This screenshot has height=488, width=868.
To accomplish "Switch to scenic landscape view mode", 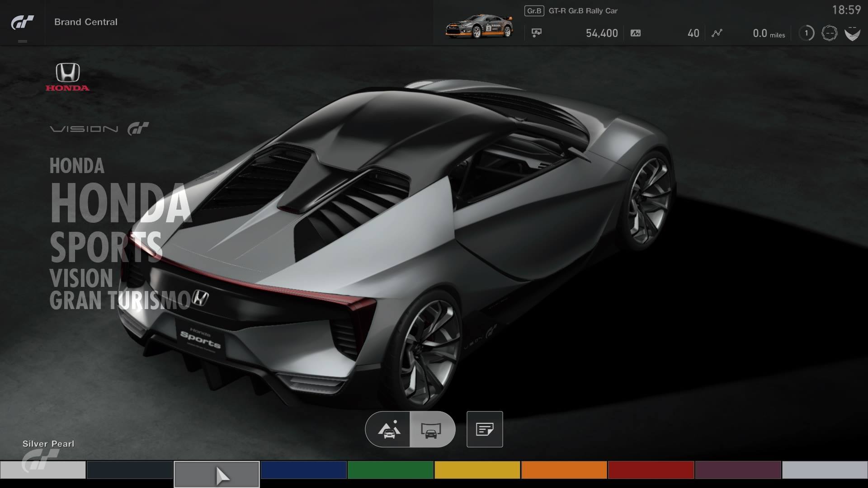I will pyautogui.click(x=388, y=429).
